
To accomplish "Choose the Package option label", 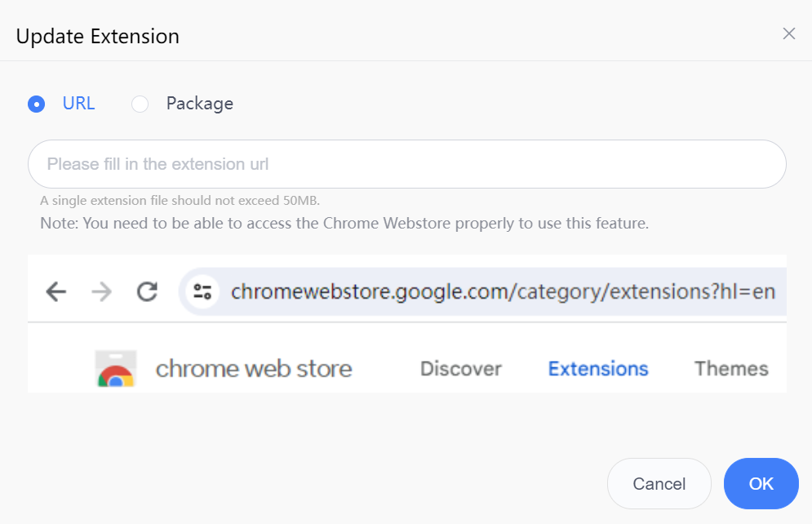I will point(199,104).
